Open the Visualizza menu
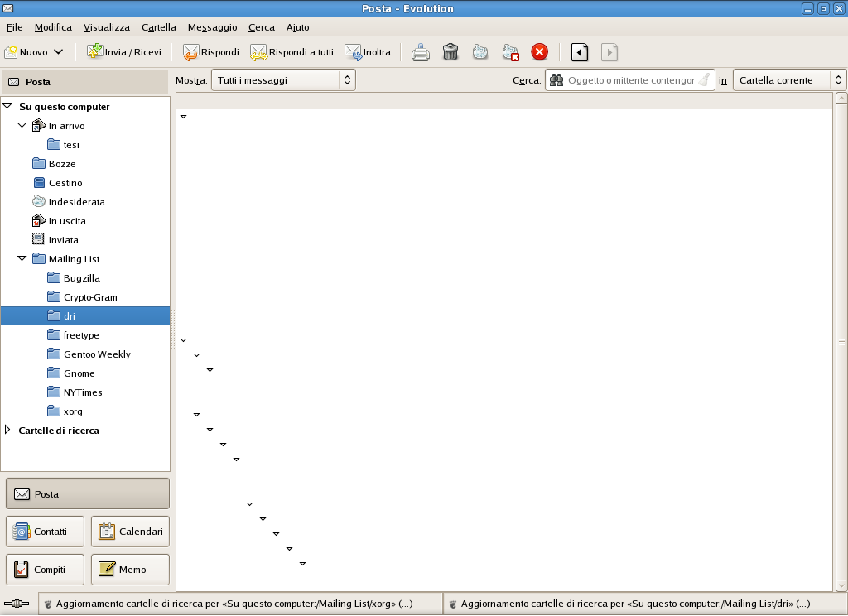Viewport: 848px width, 616px height. (106, 27)
